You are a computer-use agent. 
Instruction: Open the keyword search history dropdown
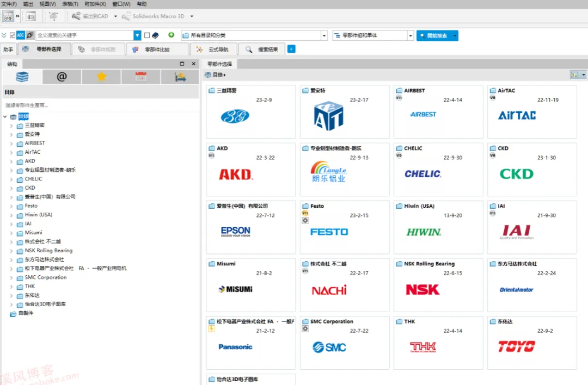point(137,35)
